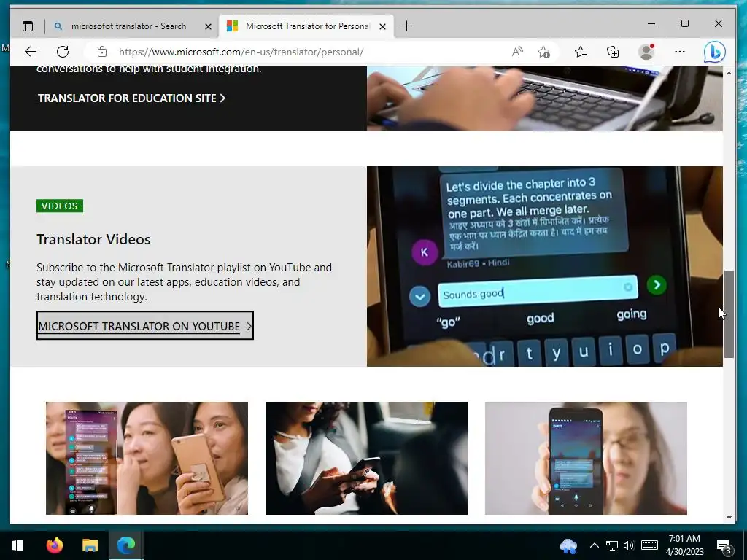
Task: Open the laptop typing image at top
Action: [x=544, y=98]
